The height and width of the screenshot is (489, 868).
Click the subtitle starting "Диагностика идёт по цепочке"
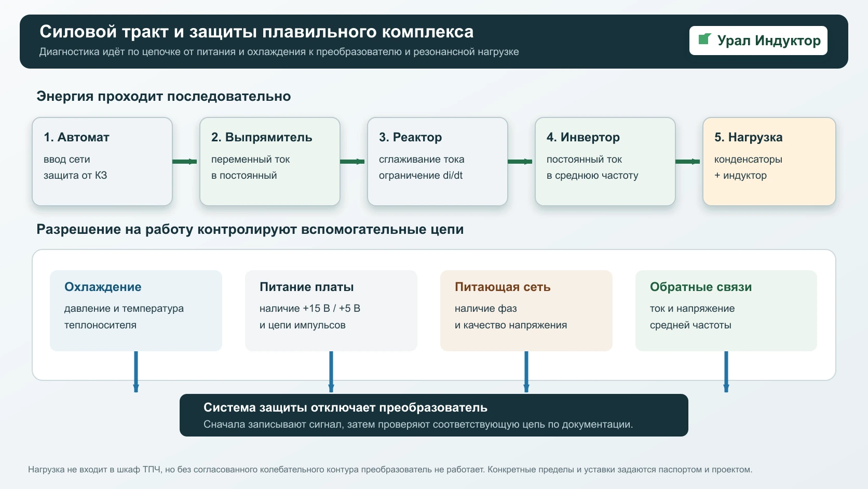click(x=279, y=52)
